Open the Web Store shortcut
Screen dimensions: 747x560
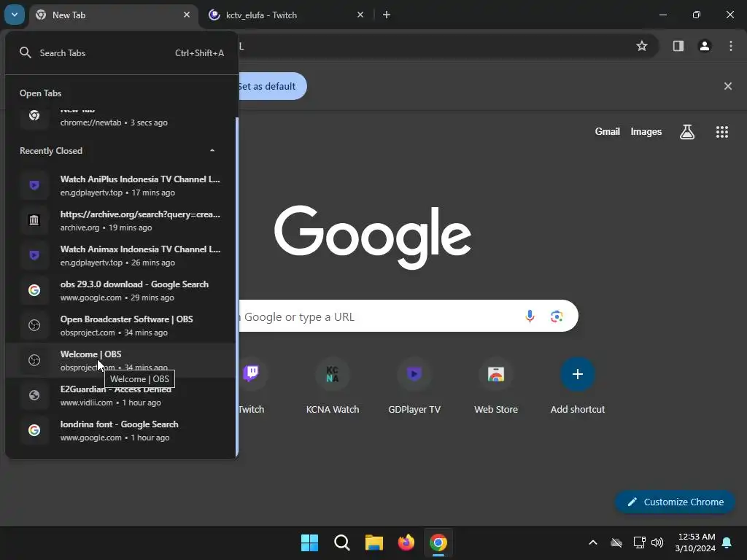496,386
